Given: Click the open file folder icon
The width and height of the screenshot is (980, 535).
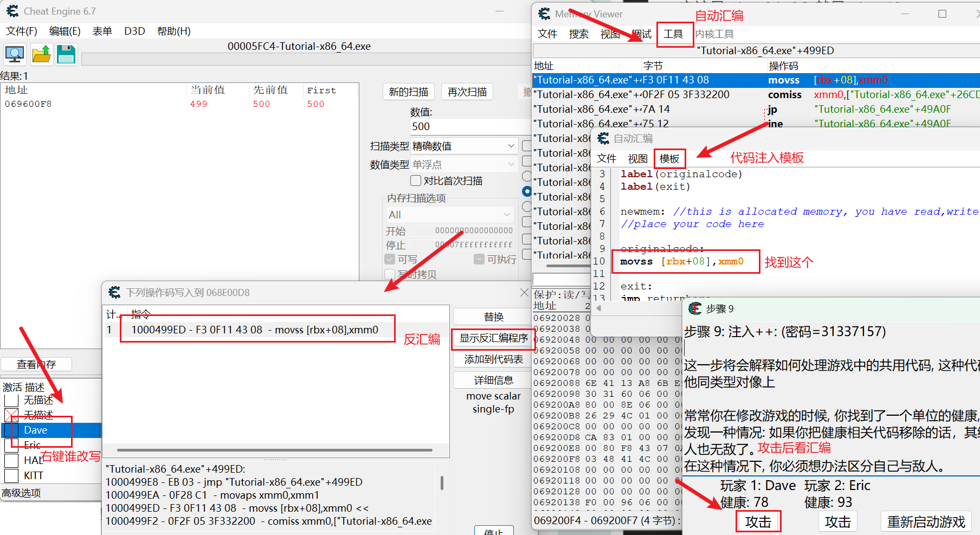Looking at the screenshot, I should click(41, 54).
